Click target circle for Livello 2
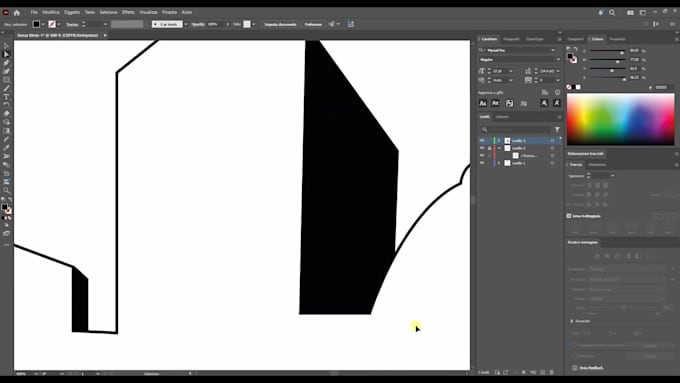Image resolution: width=680 pixels, height=383 pixels. click(552, 148)
